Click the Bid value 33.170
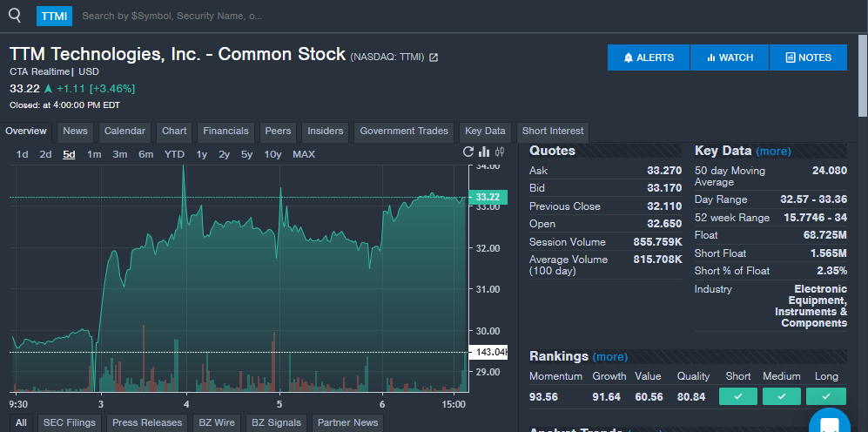 point(664,188)
